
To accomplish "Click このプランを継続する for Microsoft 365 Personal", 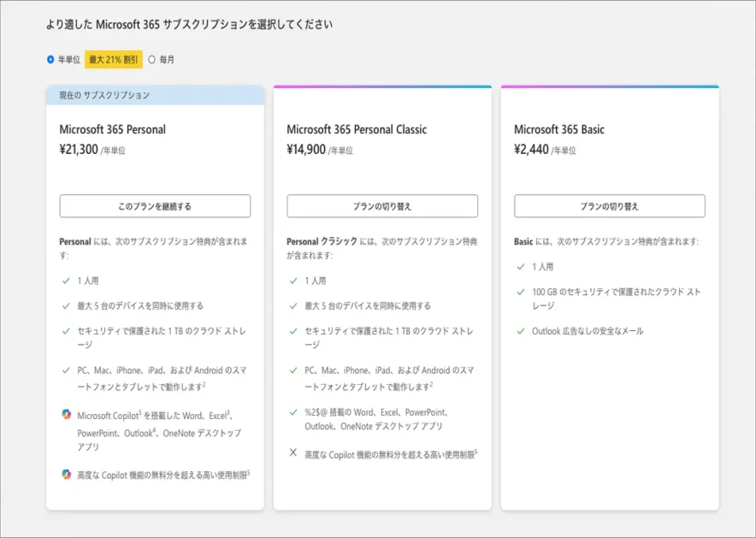I will click(154, 205).
